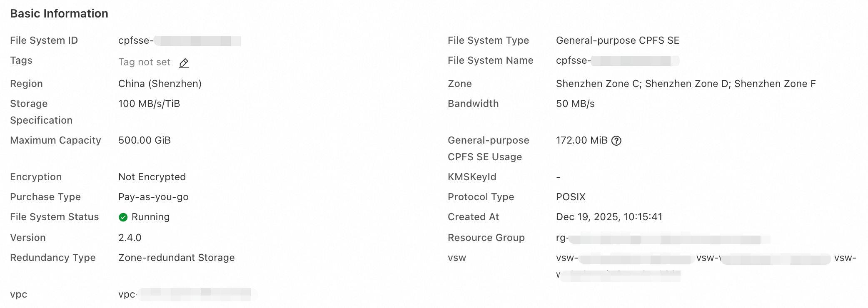Image resolution: width=868 pixels, height=308 pixels.
Task: Click the green Running status checkmark icon
Action: [x=123, y=217]
